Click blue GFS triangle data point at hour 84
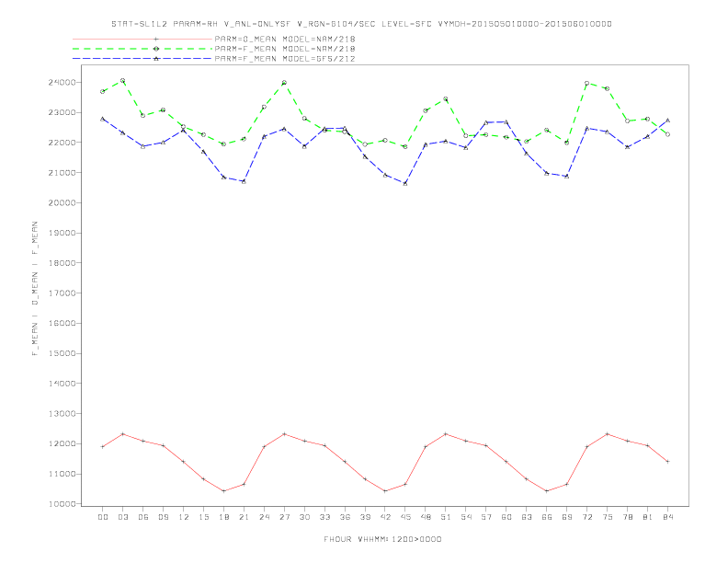This screenshot has height=563, width=728. pyautogui.click(x=667, y=121)
